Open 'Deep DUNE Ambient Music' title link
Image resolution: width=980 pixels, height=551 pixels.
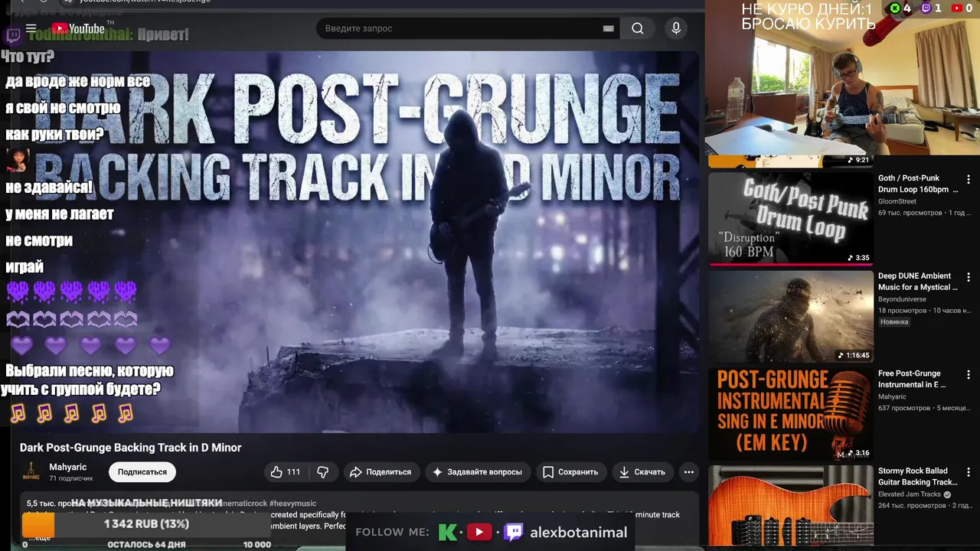click(x=918, y=282)
